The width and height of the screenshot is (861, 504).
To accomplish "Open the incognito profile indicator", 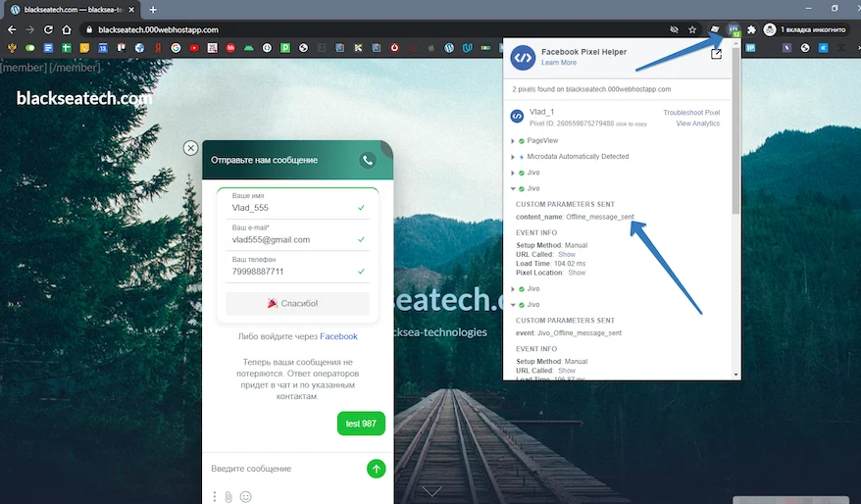I will pos(805,29).
